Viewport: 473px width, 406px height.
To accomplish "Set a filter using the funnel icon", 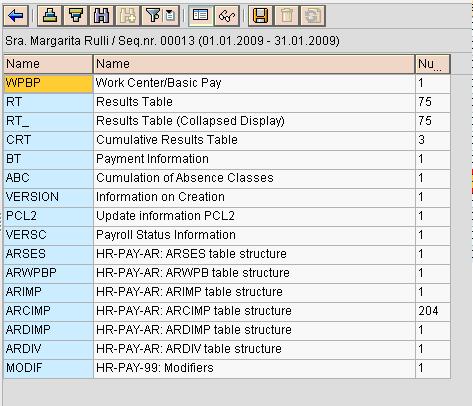I will pyautogui.click(x=153, y=16).
